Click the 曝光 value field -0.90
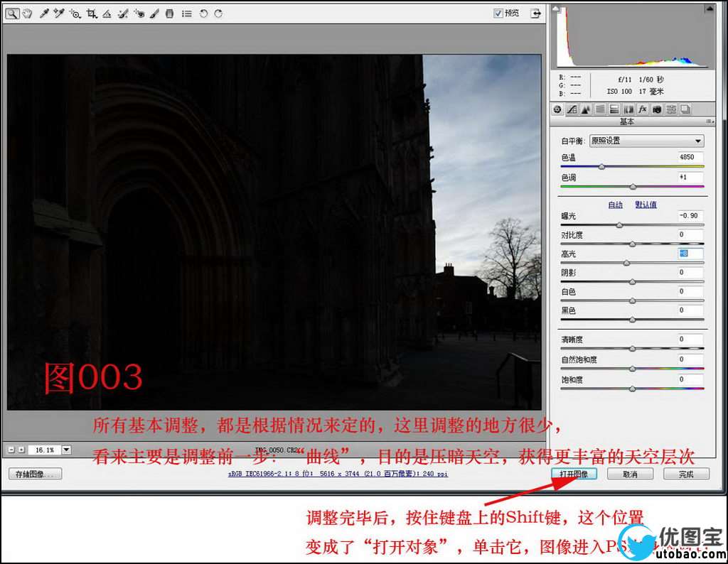Image resolution: width=728 pixels, height=564 pixels. tap(690, 215)
